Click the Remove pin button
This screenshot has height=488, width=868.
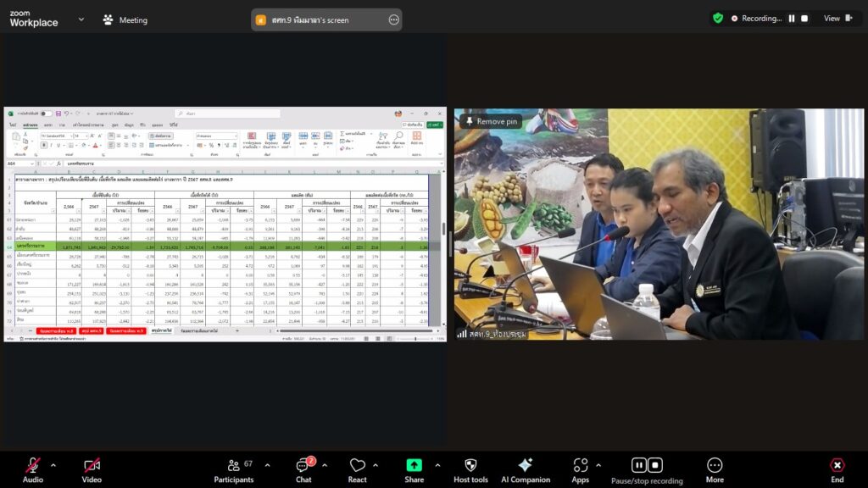490,121
